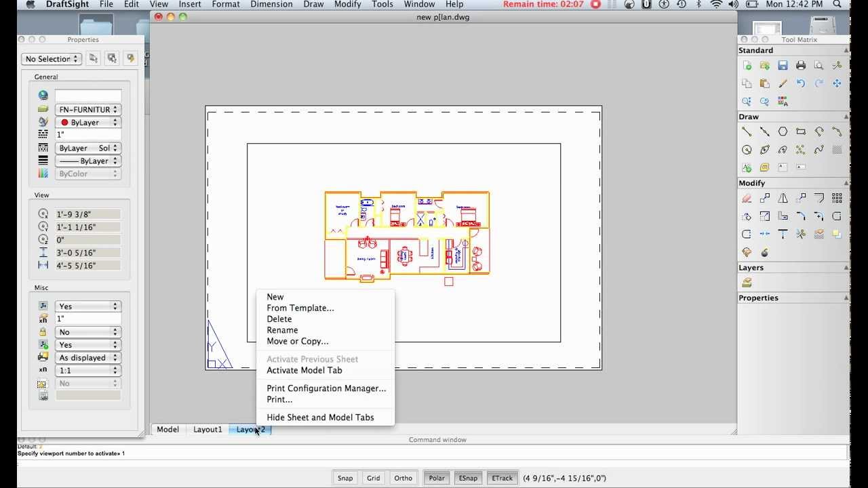Select the Trim scissors tool in Modify
The image size is (868, 488).
[801, 235]
